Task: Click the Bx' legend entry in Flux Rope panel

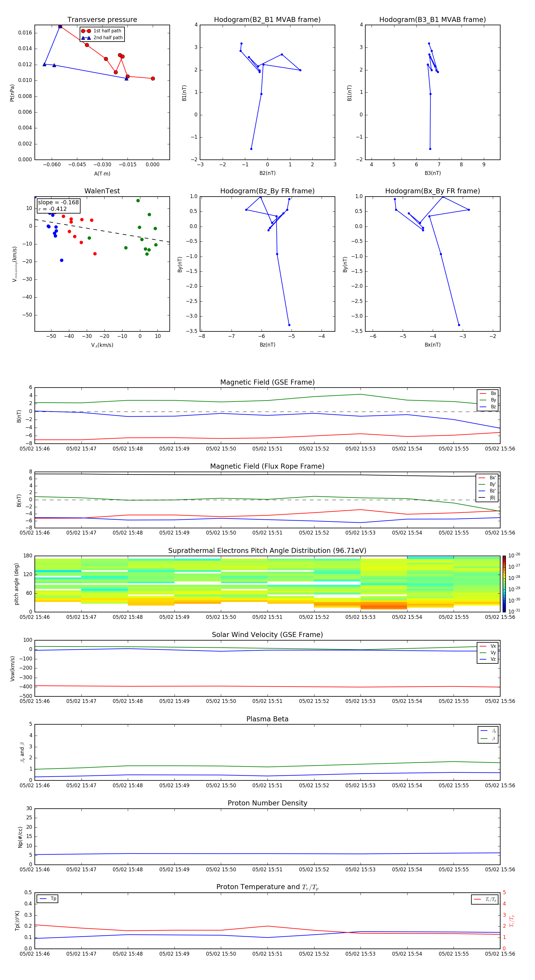Action: 487,478
